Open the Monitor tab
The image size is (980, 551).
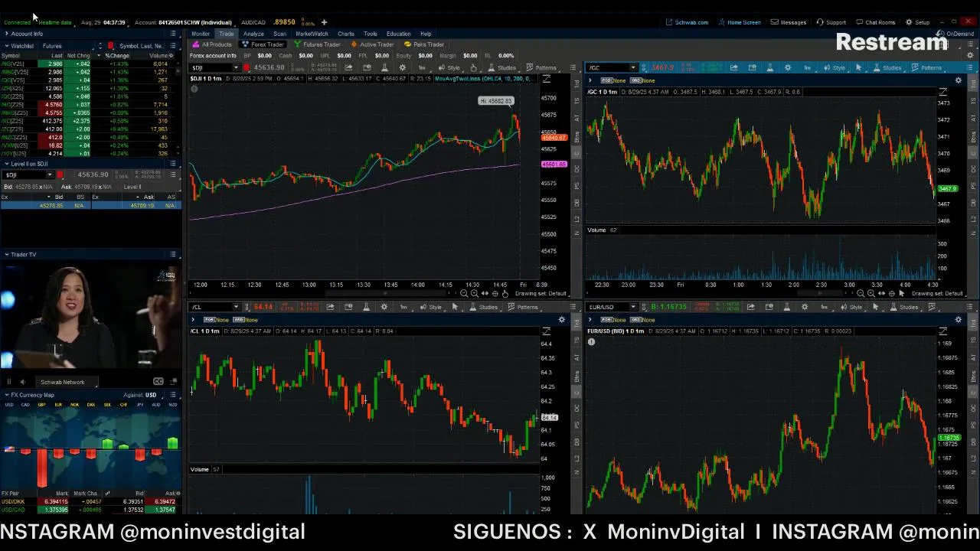tap(201, 34)
